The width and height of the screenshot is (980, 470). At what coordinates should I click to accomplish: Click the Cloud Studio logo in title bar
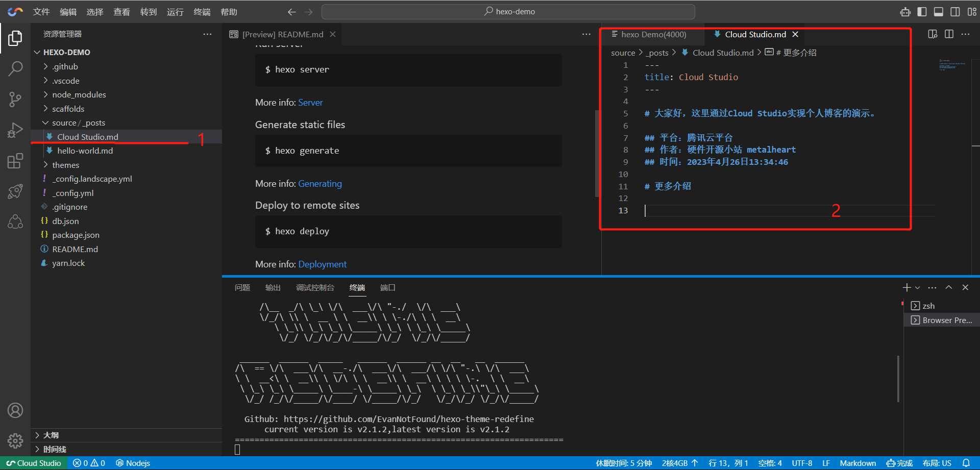click(x=15, y=11)
